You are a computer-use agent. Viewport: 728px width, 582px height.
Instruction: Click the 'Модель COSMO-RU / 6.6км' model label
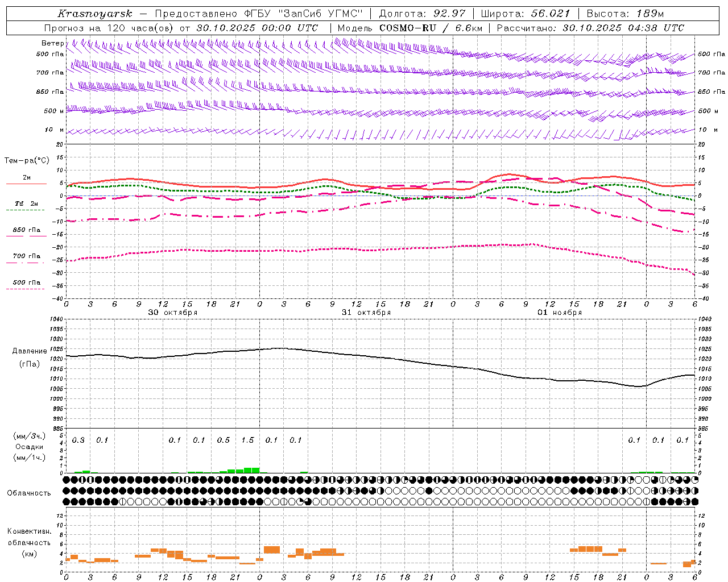pos(410,28)
